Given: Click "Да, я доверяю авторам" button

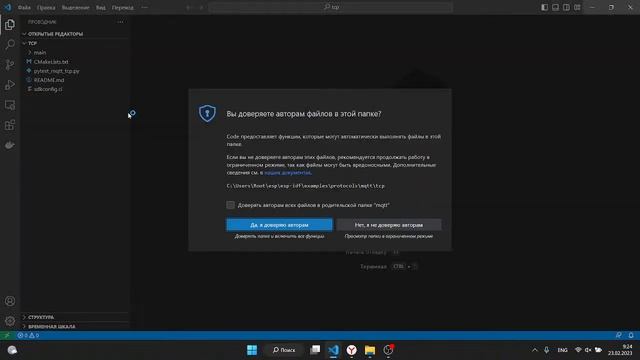Looking at the screenshot, I should click(279, 225).
